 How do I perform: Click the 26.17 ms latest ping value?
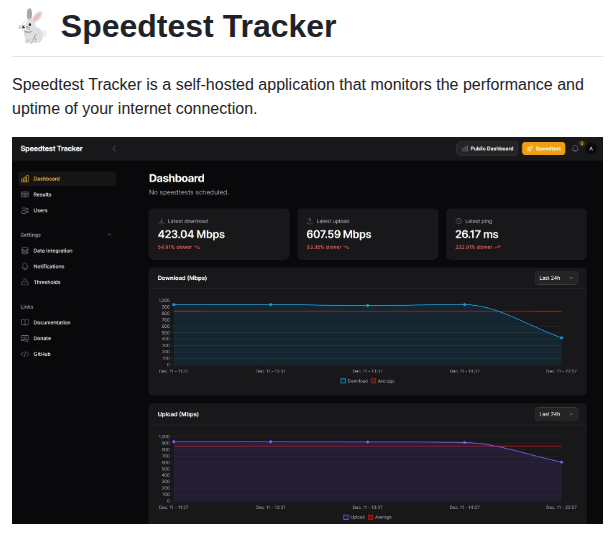tap(477, 234)
